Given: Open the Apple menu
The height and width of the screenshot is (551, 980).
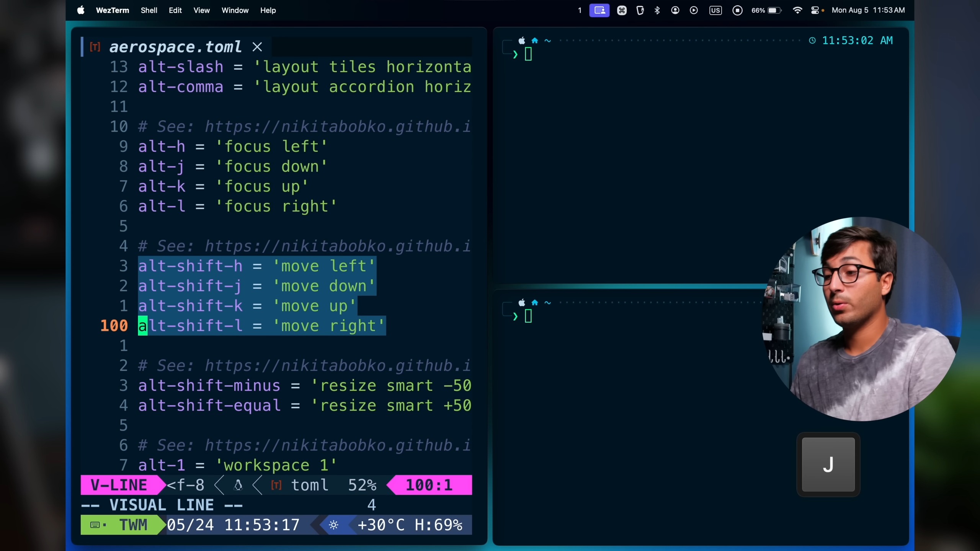Looking at the screenshot, I should pos(80,10).
